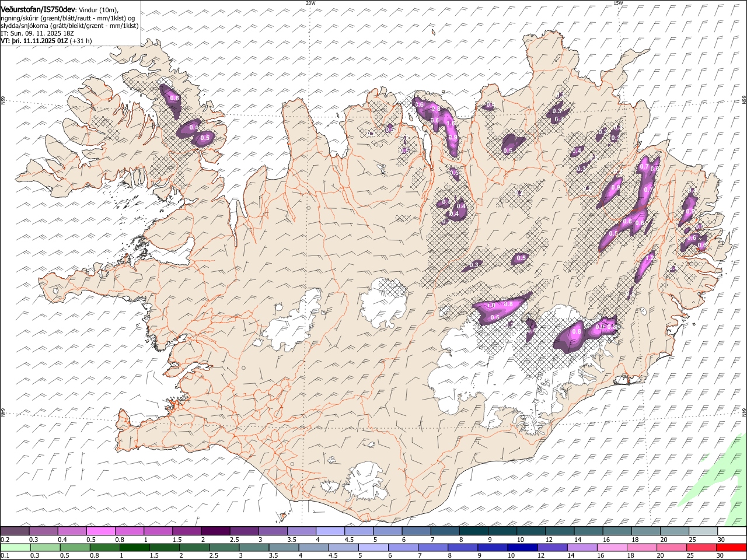
Task: Click the Veðurstofan/IS750dev title text
Action: click(x=38, y=10)
